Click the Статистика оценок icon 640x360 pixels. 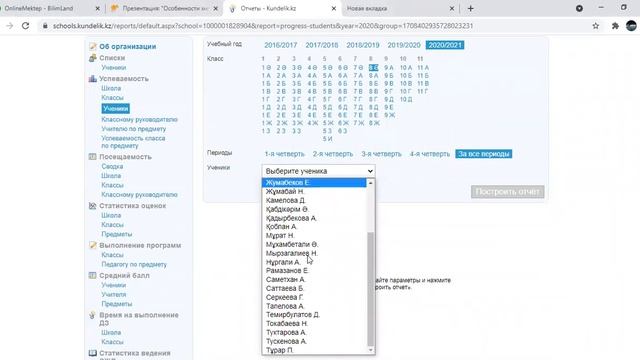click(93, 206)
